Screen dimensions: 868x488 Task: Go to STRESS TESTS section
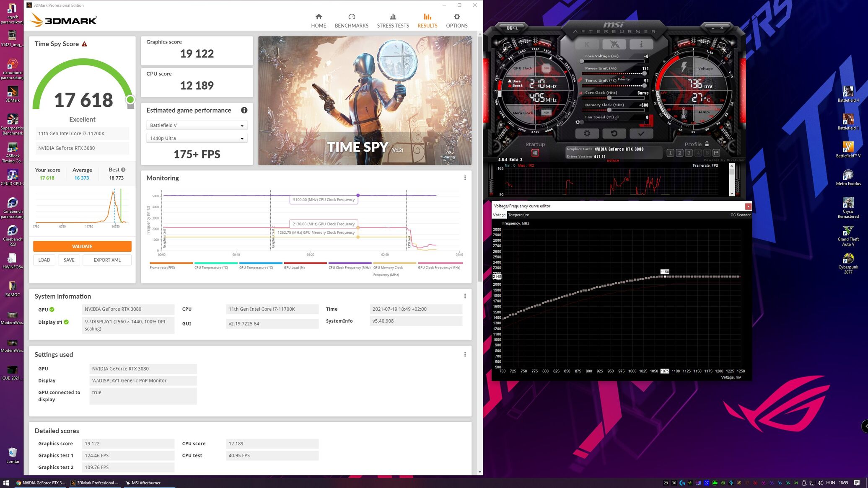click(393, 21)
